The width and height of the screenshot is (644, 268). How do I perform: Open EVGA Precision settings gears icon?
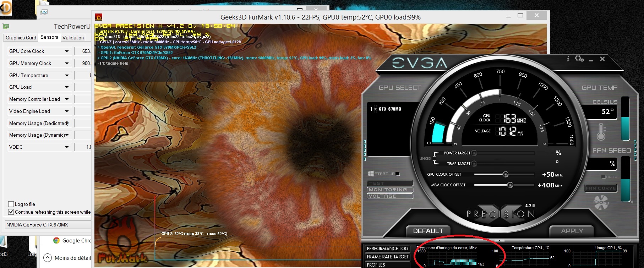579,59
